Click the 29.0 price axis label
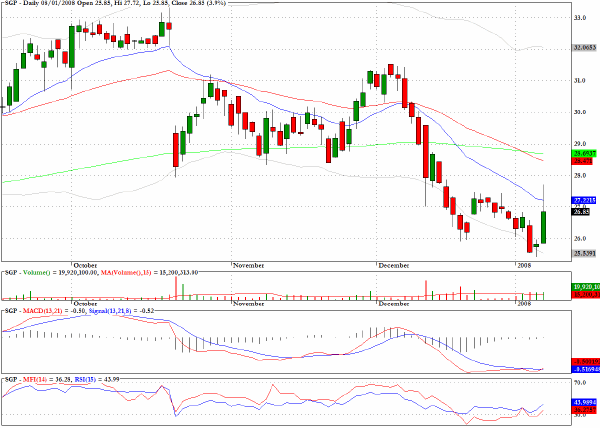Viewport: 600px width, 428px height. click(x=579, y=144)
